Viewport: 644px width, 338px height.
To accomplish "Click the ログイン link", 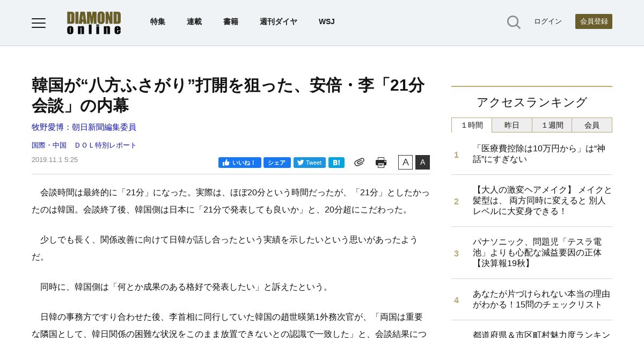I will pos(548,21).
